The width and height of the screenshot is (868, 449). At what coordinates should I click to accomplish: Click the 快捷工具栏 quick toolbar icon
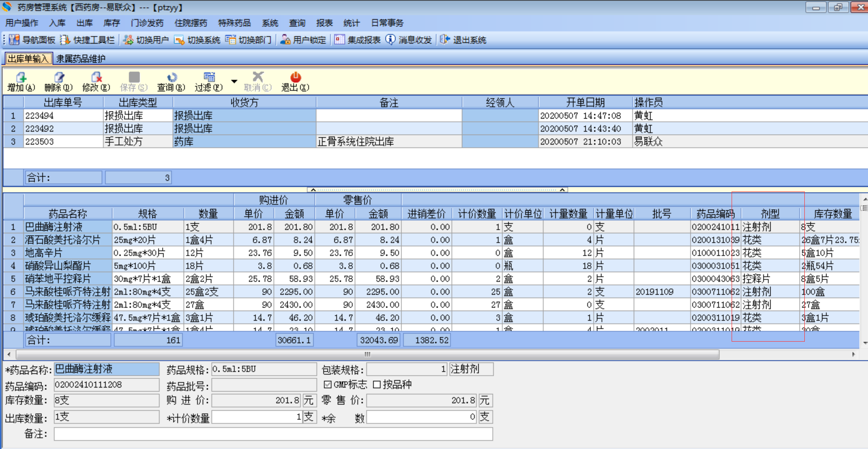click(x=65, y=40)
